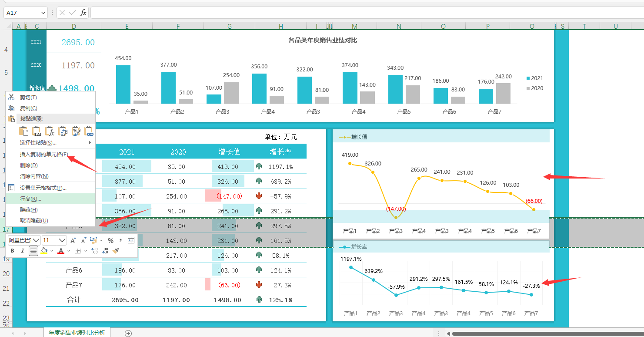Image resolution: width=644 pixels, height=337 pixels.
Task: Expand the 选择性粘贴 submenu arrow
Action: [90, 142]
